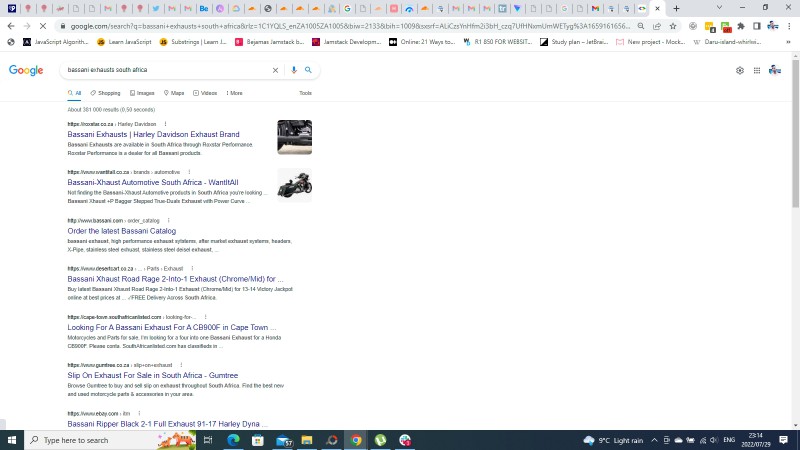Viewport: 800px width, 450px height.
Task: Open options for the WantItAll result
Action: 189,172
